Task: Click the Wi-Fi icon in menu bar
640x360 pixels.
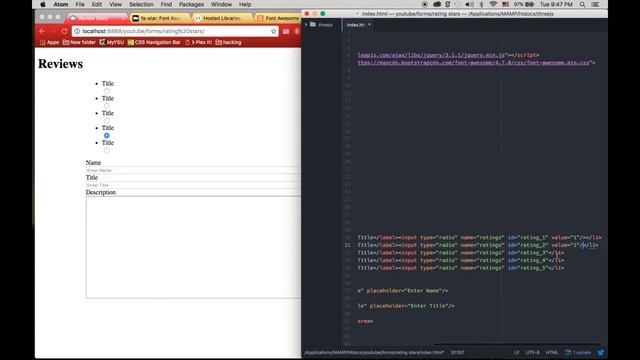Action: click(493, 4)
